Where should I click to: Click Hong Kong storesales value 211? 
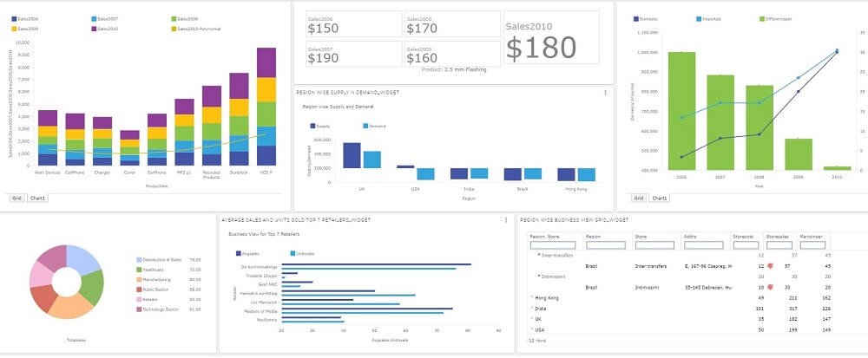coord(793,298)
